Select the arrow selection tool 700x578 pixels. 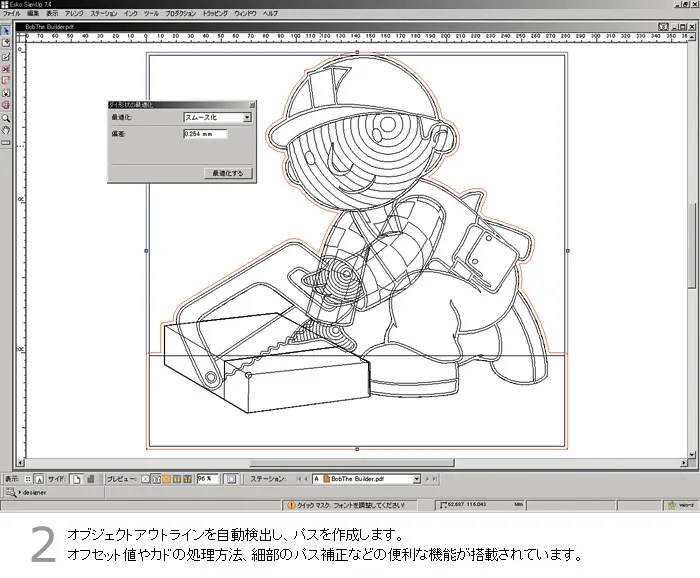[x=6, y=31]
